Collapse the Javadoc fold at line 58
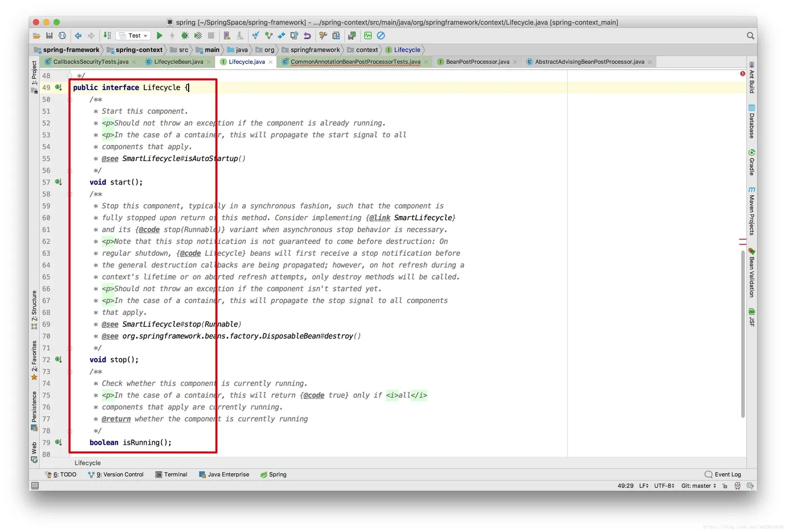The height and width of the screenshot is (532, 786). [70, 194]
